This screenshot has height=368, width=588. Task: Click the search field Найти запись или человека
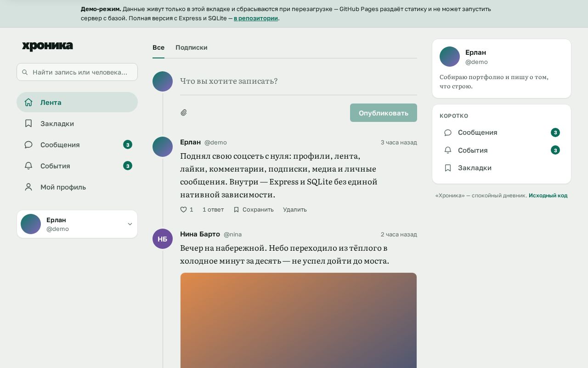77,72
